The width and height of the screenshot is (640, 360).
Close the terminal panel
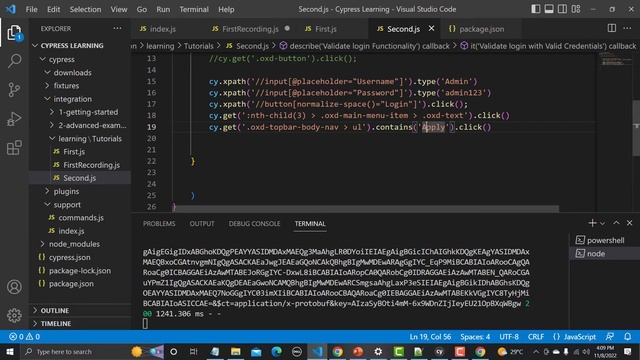(629, 223)
